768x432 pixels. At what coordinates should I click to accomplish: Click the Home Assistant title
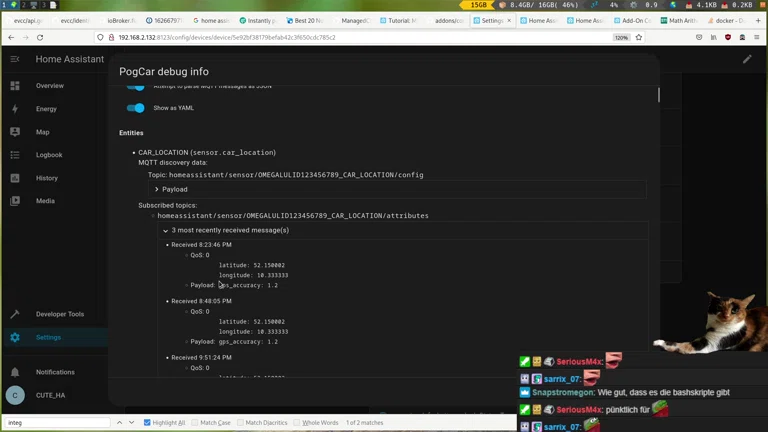coord(70,59)
